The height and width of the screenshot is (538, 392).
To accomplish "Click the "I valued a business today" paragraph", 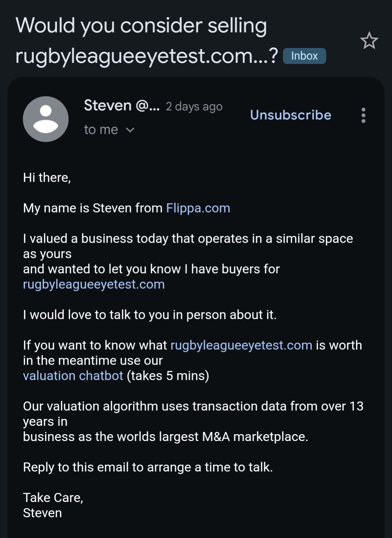I will (x=188, y=246).
